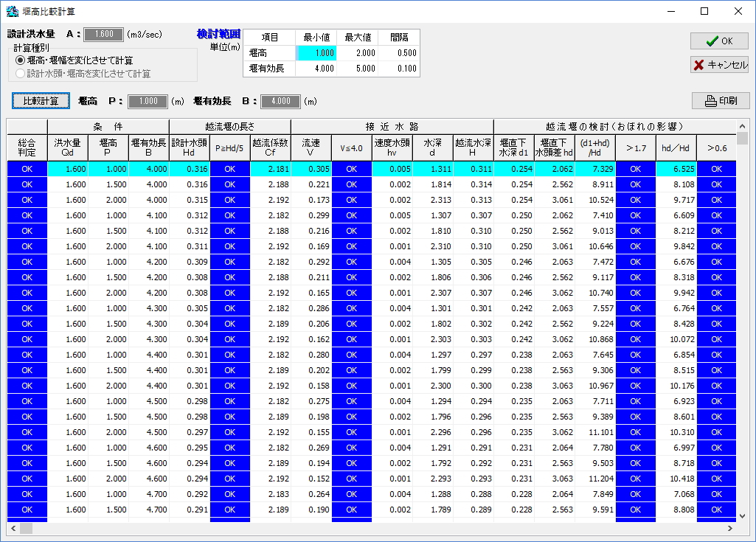This screenshot has height=542, width=756.
Task: Click horizontal scrollbar right arrow
Action: click(730, 529)
